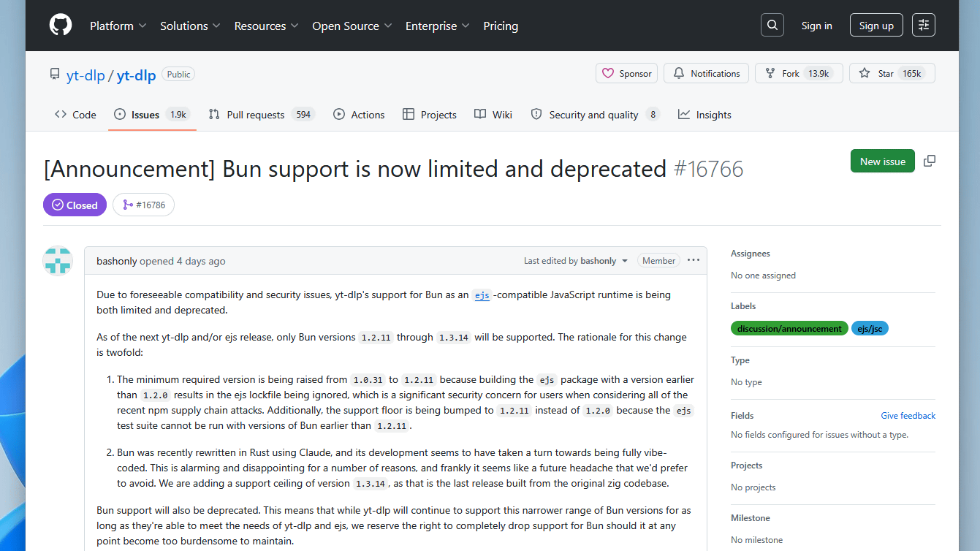Fork the repository
Viewport: 980px width, 551px height.
[799, 73]
